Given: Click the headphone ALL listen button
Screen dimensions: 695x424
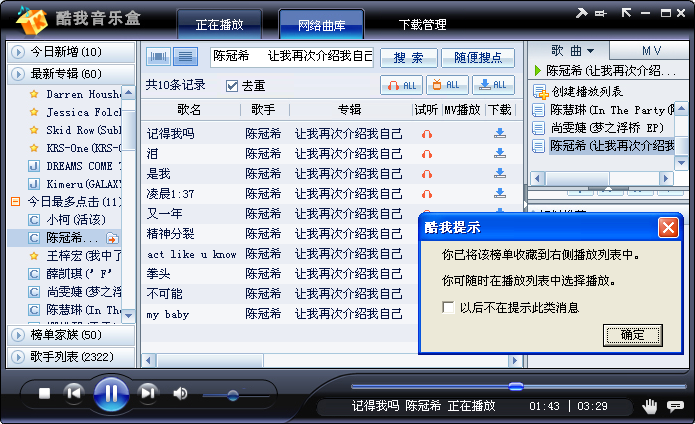Looking at the screenshot, I should coord(402,85).
